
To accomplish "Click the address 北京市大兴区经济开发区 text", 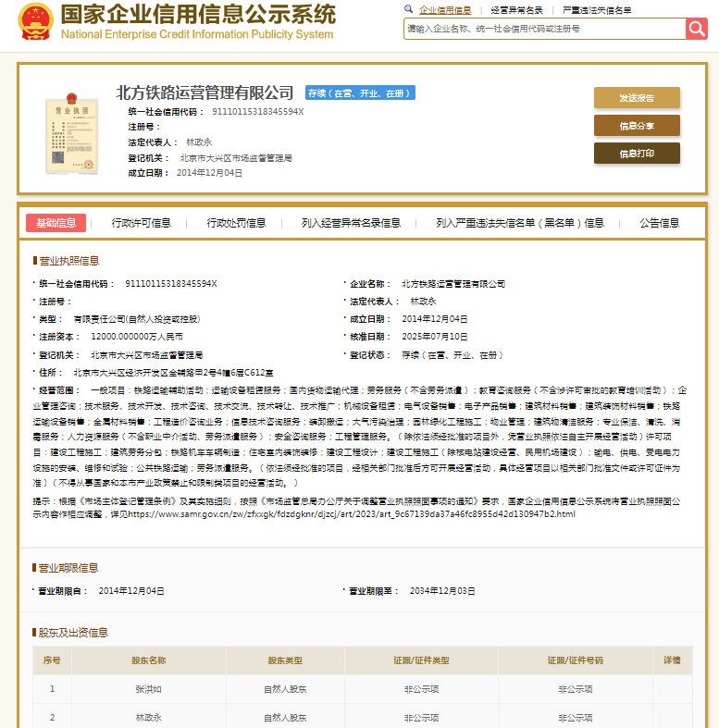I will [x=173, y=373].
